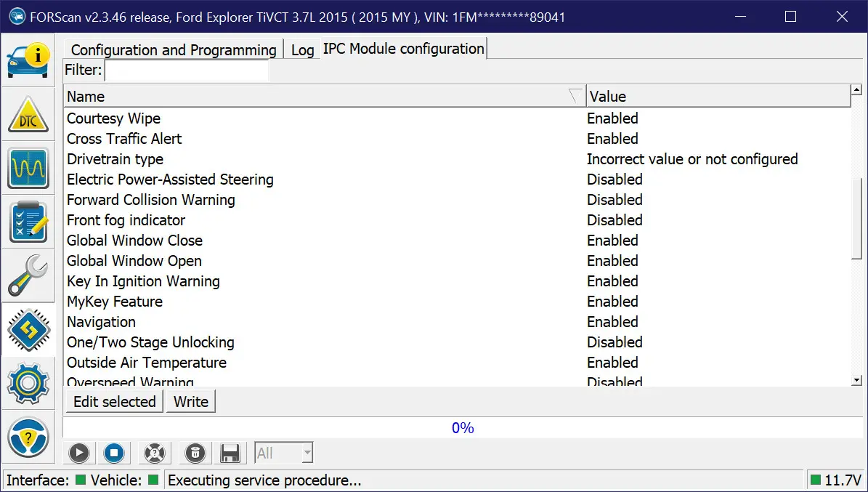This screenshot has height=492, width=868.
Task: Click the vertical scrollbar thumb
Action: pyautogui.click(x=857, y=218)
